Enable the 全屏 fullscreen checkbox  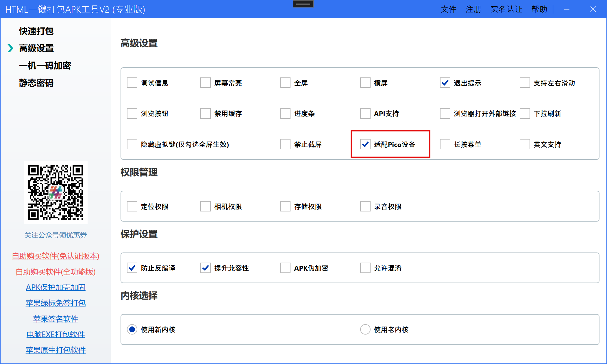(285, 83)
